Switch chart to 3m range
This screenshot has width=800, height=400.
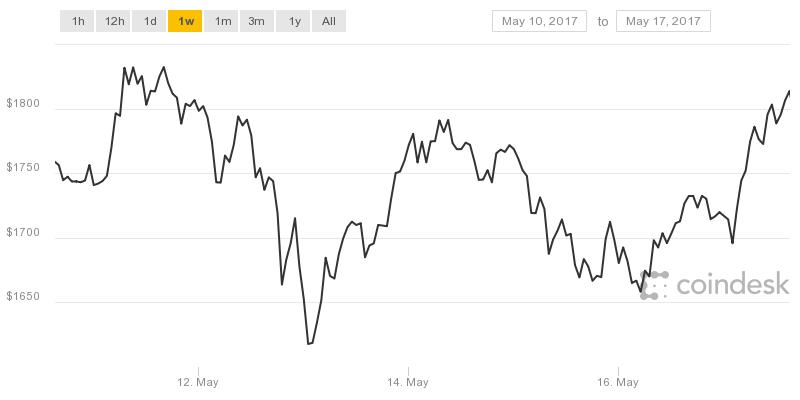(x=257, y=21)
